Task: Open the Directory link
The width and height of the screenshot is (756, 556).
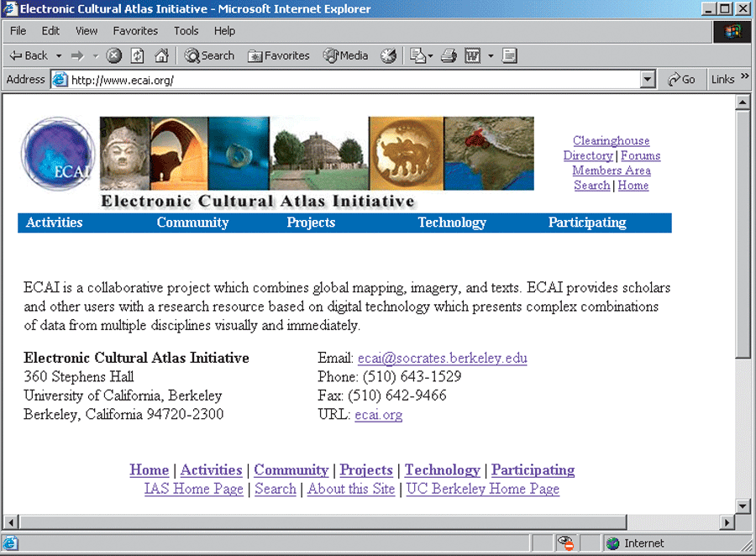Action: tap(588, 155)
